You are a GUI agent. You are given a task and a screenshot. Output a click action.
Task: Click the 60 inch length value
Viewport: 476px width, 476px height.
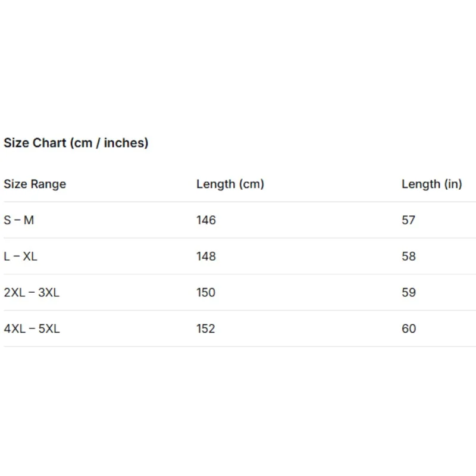pyautogui.click(x=409, y=328)
